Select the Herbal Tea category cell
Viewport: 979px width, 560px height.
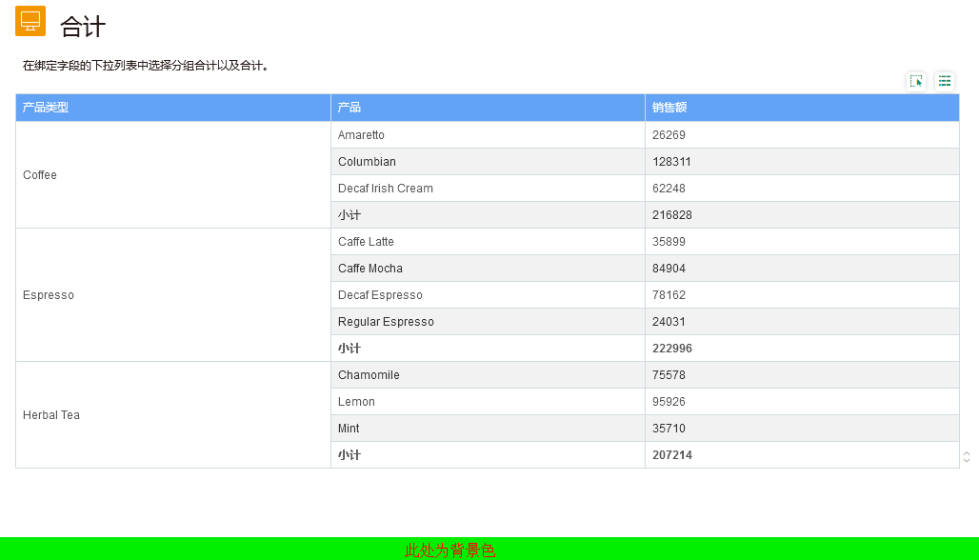(x=51, y=415)
